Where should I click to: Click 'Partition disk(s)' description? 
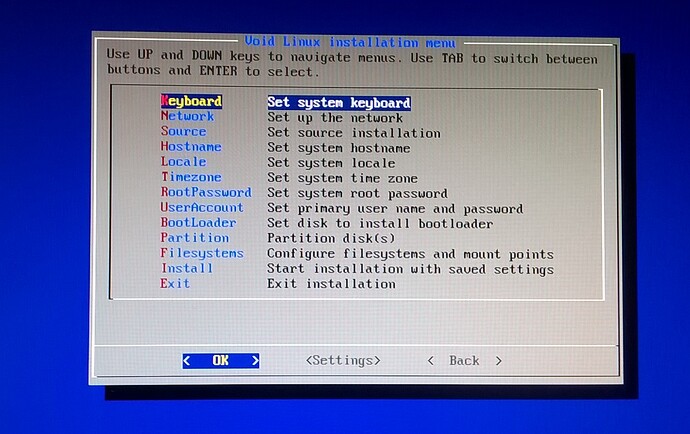point(331,238)
